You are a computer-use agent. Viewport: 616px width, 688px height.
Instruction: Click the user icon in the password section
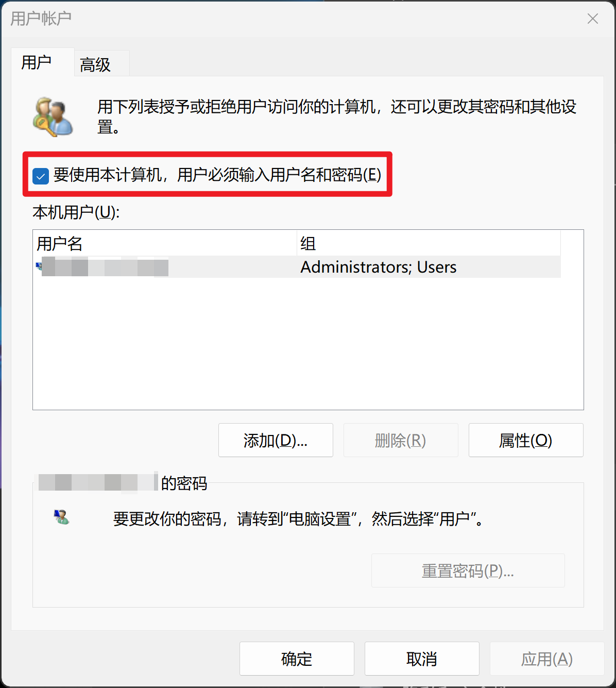coord(61,517)
